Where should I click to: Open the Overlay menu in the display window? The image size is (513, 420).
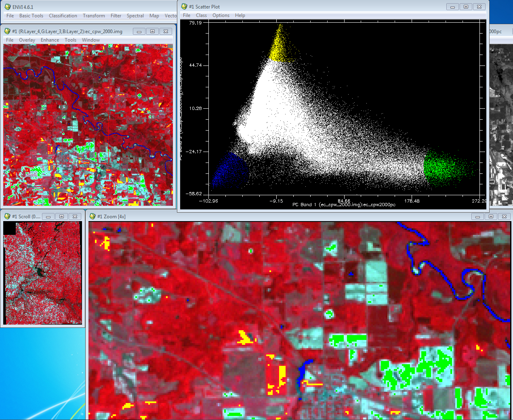point(27,40)
